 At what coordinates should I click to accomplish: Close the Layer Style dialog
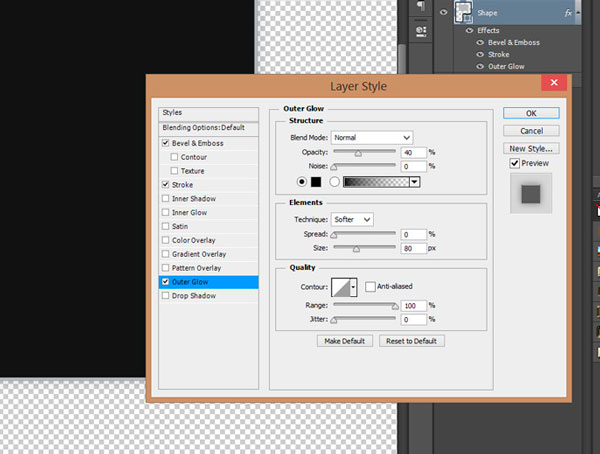coord(554,83)
